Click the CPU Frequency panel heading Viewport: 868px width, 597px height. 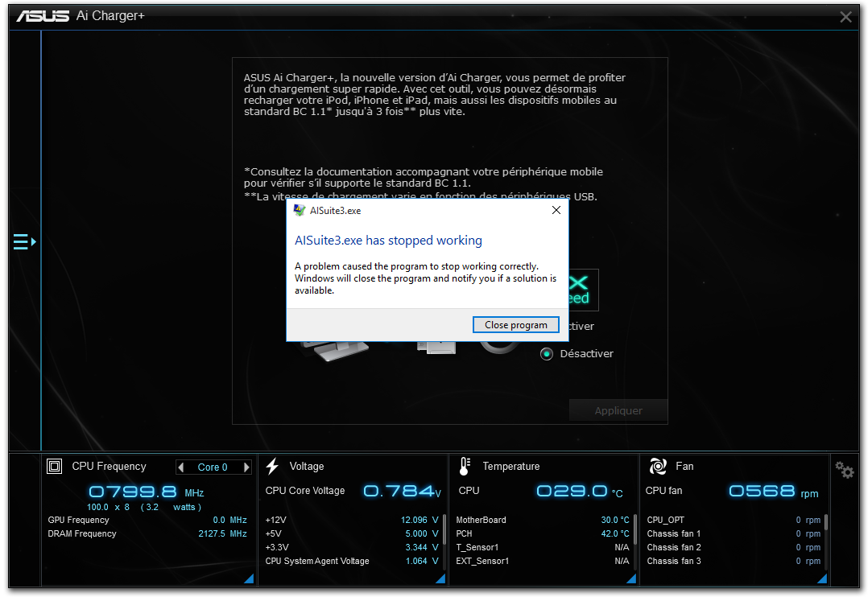(x=109, y=467)
